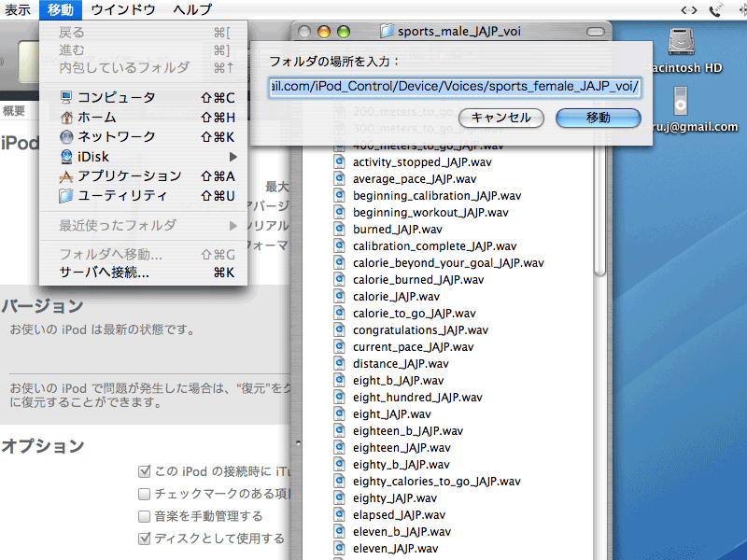Toggle この iPod の接続時に checkbox
The image size is (747, 560).
144,471
